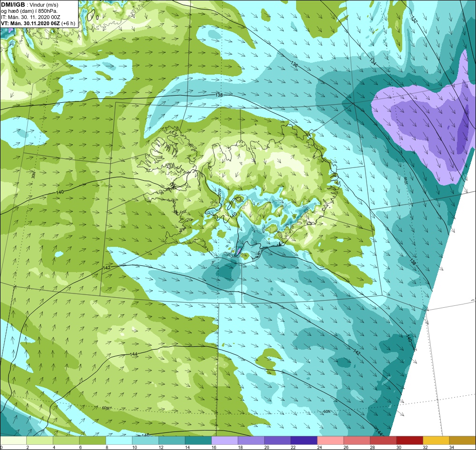Pick the light pink swatch between 24 and 26

coord(330,440)
